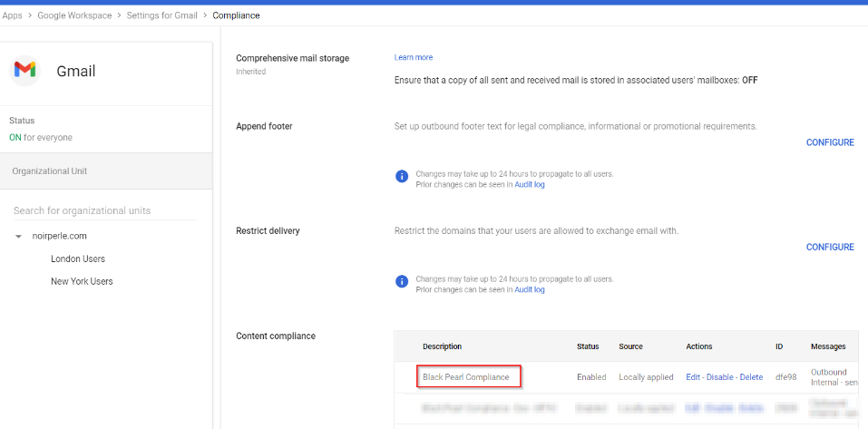Viewport: 868px width, 429px height.
Task: Click info icon under Restrict delivery
Action: (x=402, y=282)
